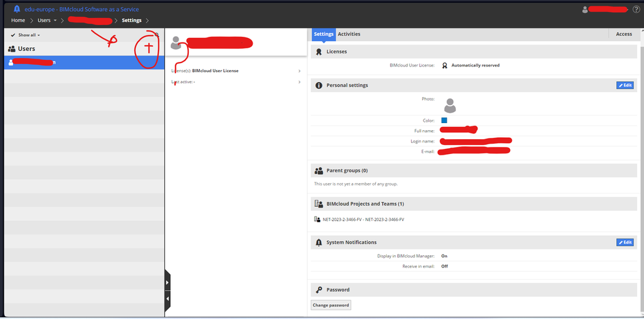Select the blue user color swatch
644x319 pixels.
(444, 121)
